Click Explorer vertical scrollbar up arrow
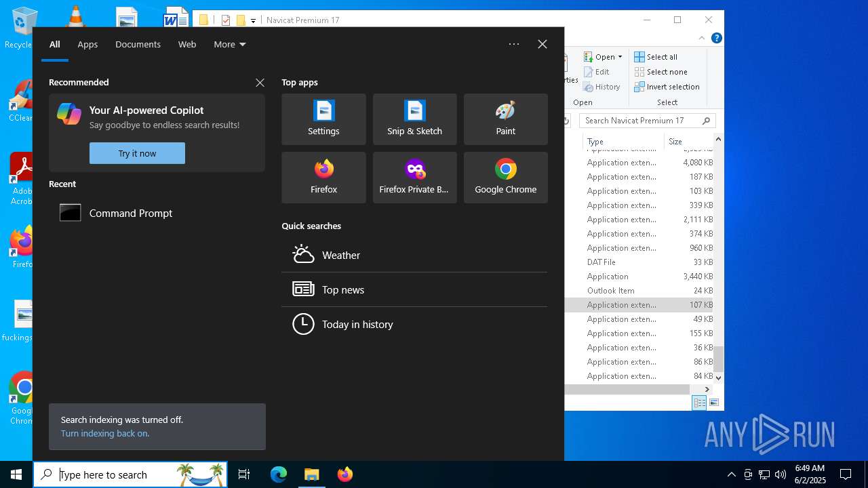The height and width of the screenshot is (488, 868). 718,139
